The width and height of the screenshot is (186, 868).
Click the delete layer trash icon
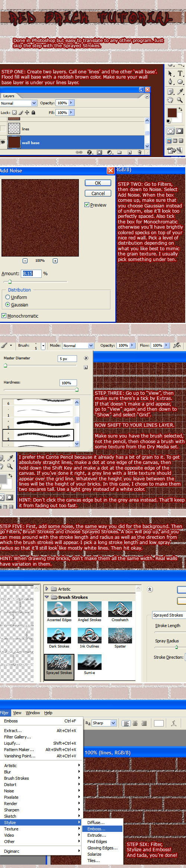point(139,152)
